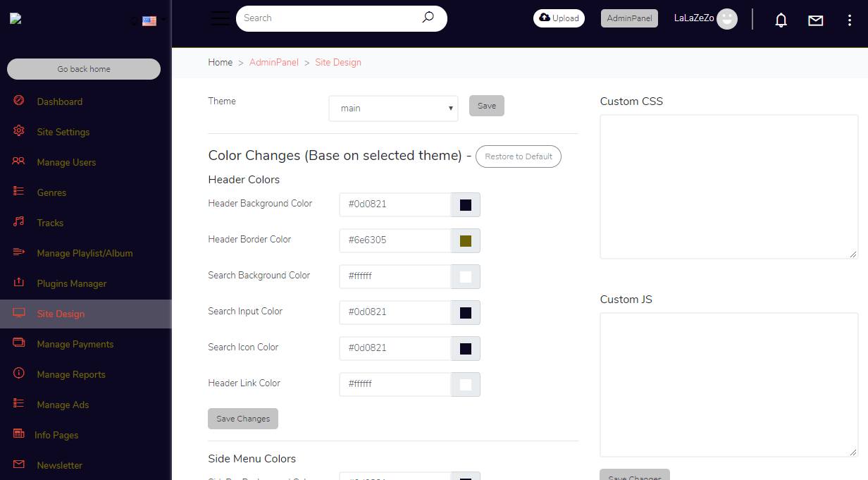Toggle the hamburger navigation menu
This screenshot has height=480, width=868.
pos(220,18)
